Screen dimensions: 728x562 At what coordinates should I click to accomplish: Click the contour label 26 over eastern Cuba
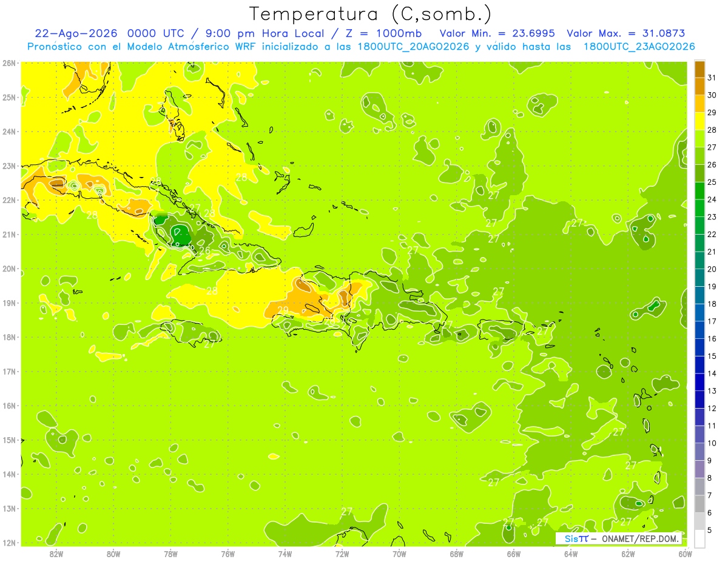pos(204,250)
